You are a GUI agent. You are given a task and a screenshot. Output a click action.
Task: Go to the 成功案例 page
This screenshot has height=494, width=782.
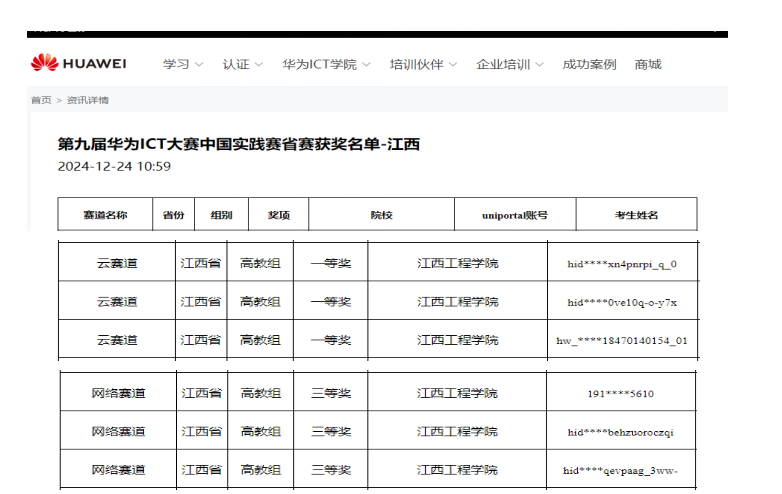point(589,65)
